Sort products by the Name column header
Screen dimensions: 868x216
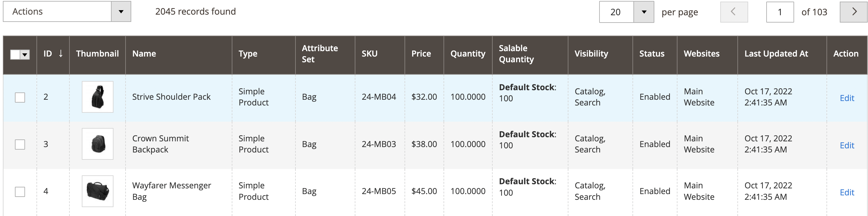pos(144,53)
